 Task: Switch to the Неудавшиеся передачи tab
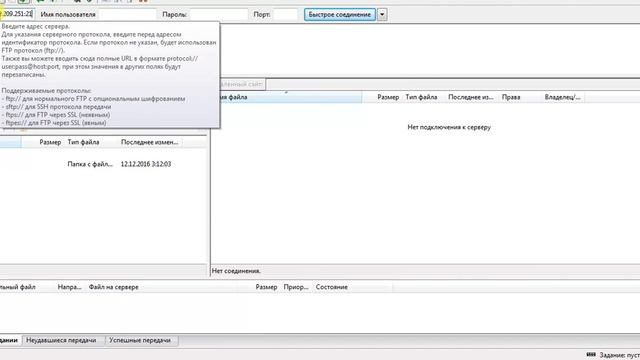61,340
